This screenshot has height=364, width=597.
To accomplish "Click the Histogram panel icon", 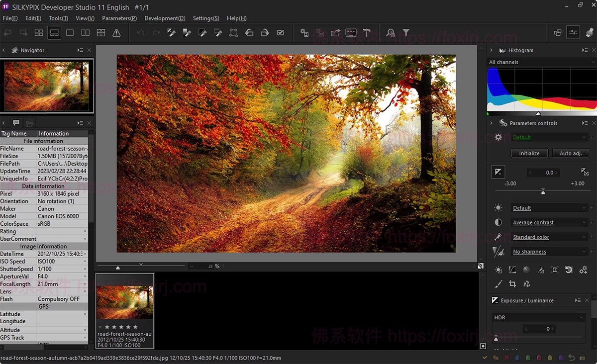I will click(x=503, y=50).
